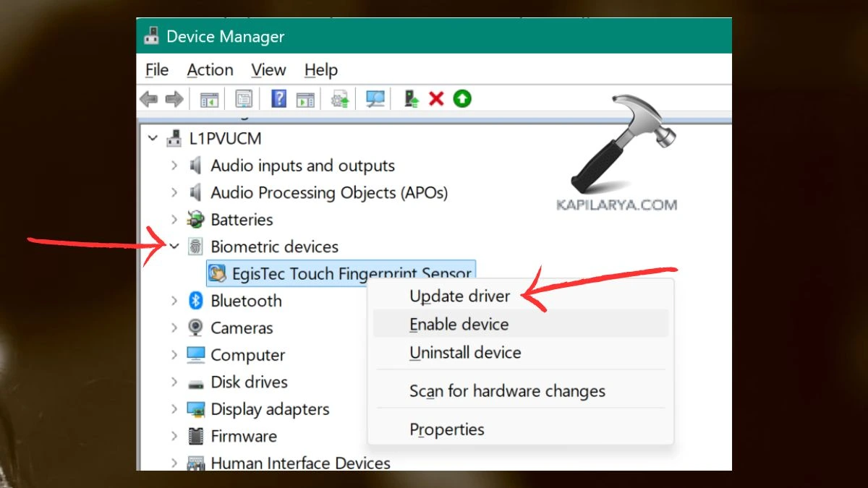This screenshot has width=868, height=488.
Task: Expand the Display adapters category
Action: click(174, 409)
